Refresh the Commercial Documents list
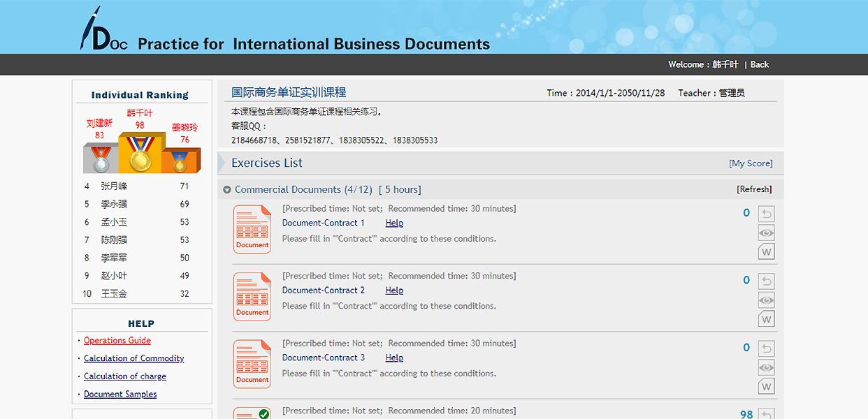 tap(755, 189)
